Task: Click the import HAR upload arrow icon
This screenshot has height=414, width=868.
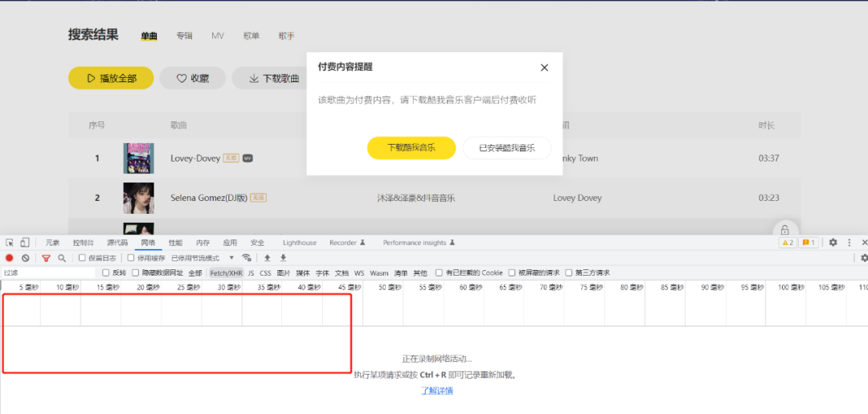Action: coord(267,258)
